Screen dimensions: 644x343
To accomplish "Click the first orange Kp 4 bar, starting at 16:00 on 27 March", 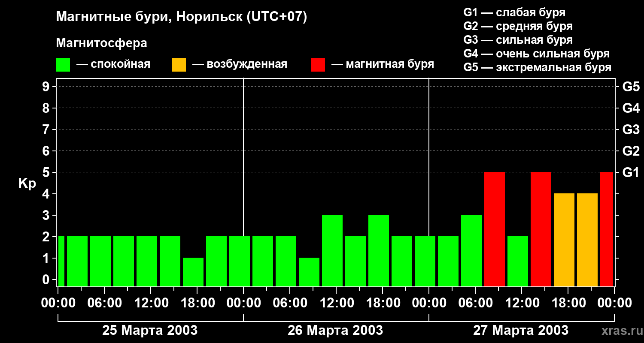I will point(564,240).
